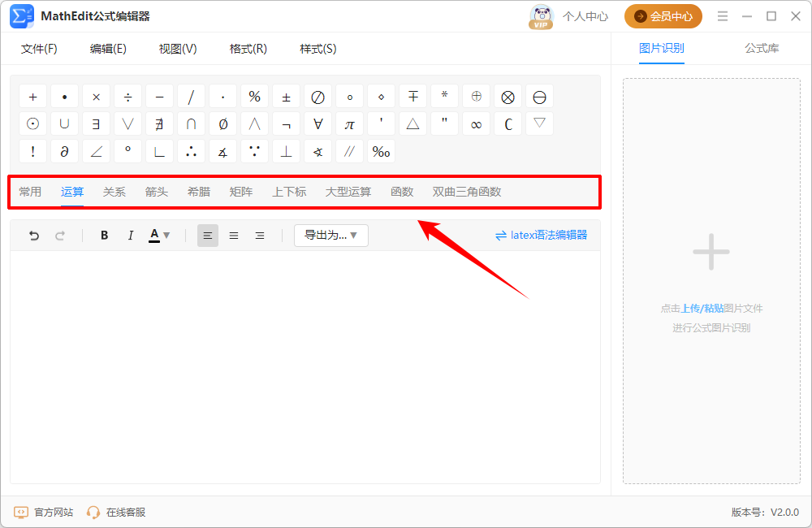The image size is (812, 528).
Task: Insert the percent % symbol
Action: 254,97
